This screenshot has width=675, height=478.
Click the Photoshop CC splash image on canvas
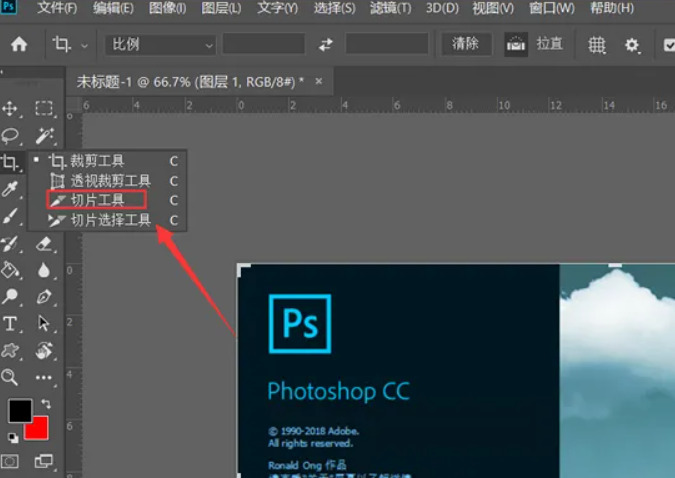point(456,370)
